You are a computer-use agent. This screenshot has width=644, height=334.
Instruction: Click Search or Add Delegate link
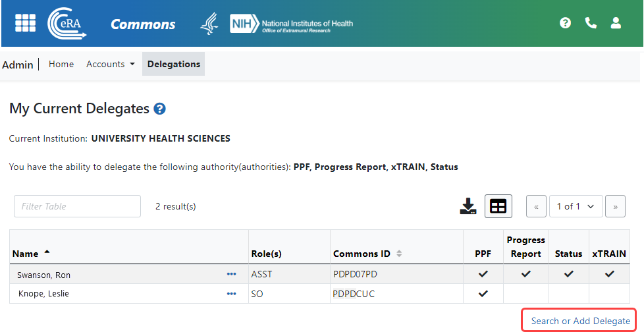point(580,321)
